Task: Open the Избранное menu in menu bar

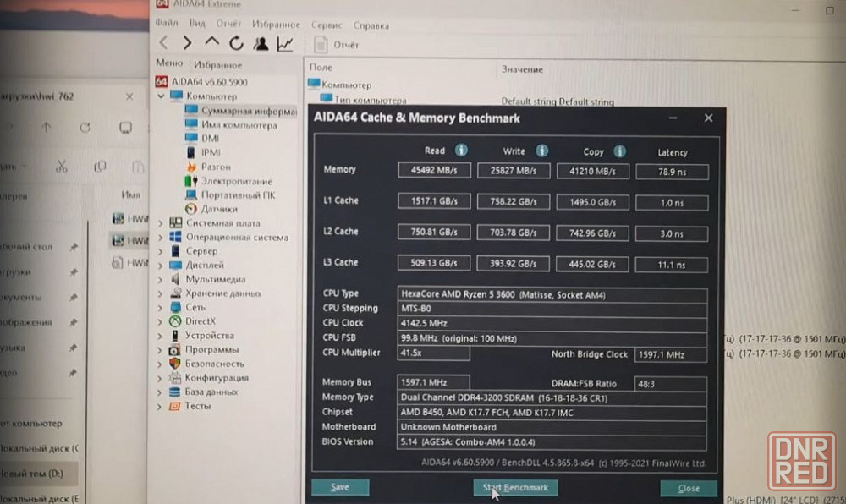Action: (276, 25)
